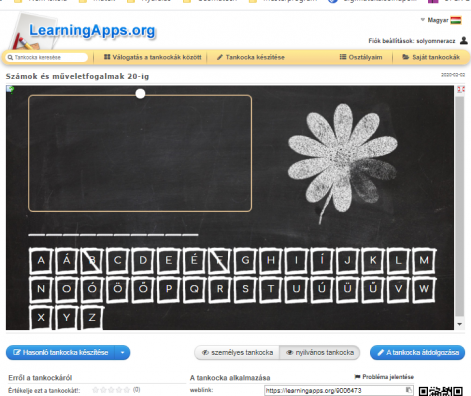Click the account user silhouette icon
Screen dimensions: 471x396
[463, 40]
